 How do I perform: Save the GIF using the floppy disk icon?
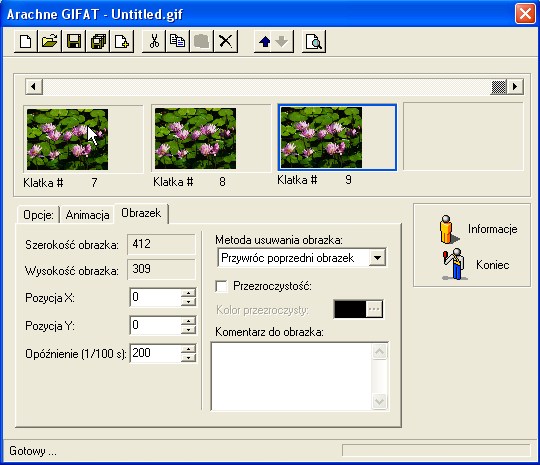pyautogui.click(x=74, y=42)
